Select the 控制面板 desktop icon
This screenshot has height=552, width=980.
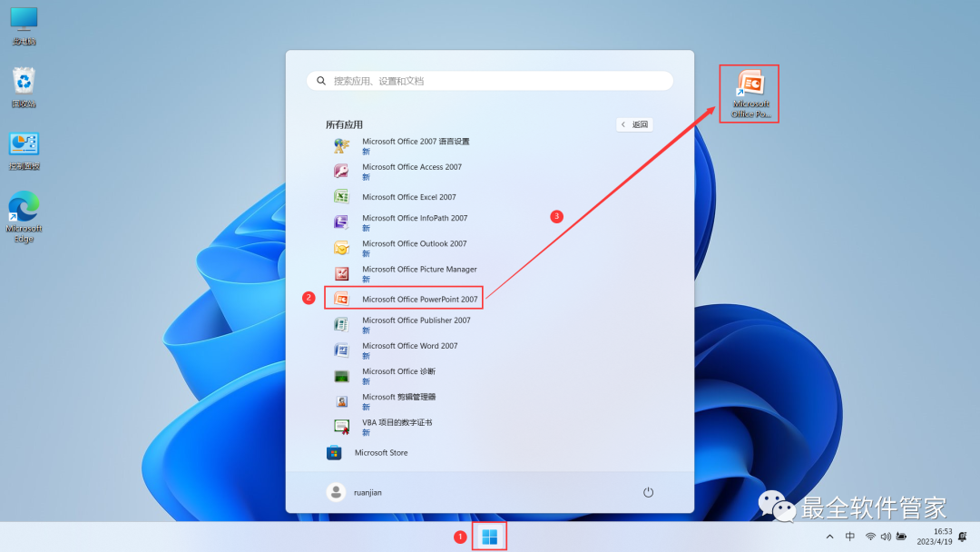point(24,151)
